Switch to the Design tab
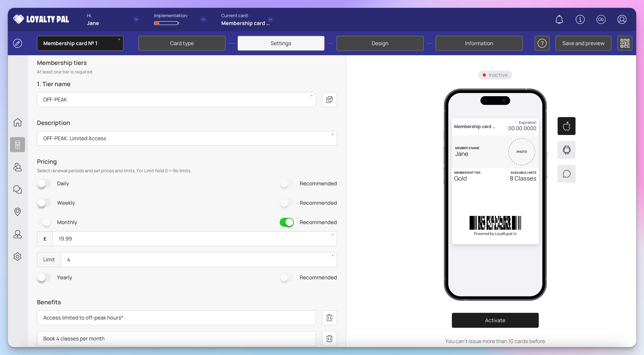644x355 pixels. pos(380,43)
